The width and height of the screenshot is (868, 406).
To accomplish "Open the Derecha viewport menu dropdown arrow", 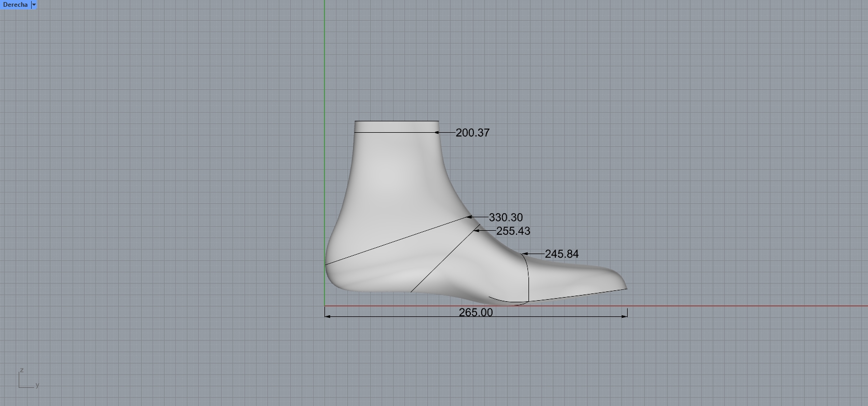I will [x=34, y=5].
